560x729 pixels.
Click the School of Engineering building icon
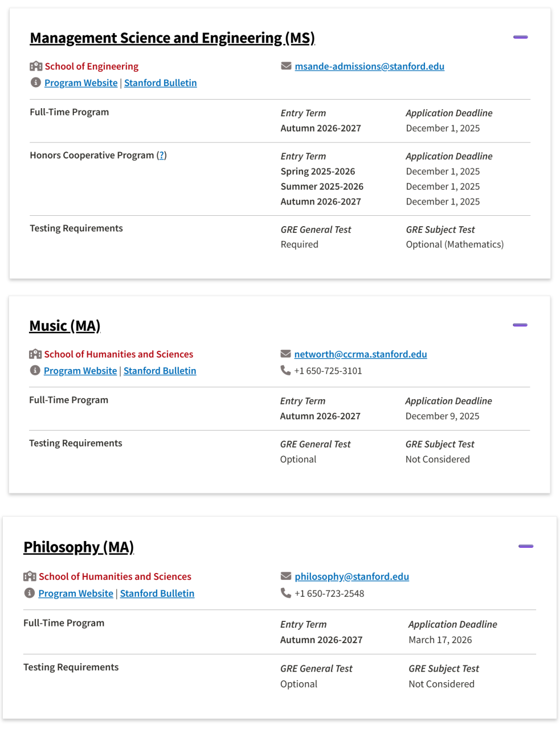point(36,66)
